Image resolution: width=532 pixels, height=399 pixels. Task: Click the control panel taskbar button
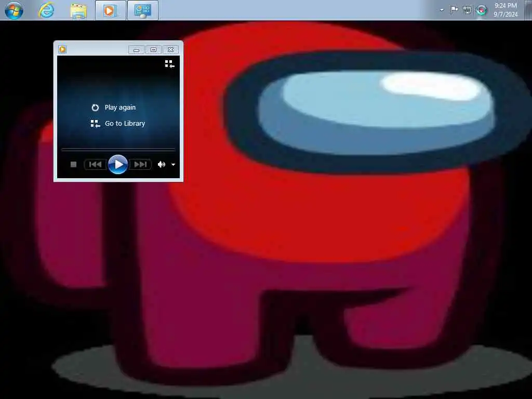(x=142, y=10)
